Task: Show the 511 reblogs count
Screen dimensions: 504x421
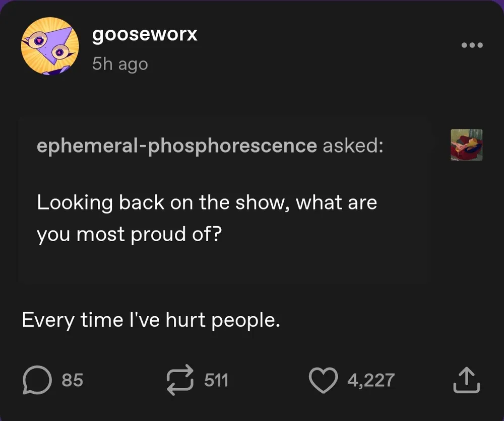Action: [216, 380]
